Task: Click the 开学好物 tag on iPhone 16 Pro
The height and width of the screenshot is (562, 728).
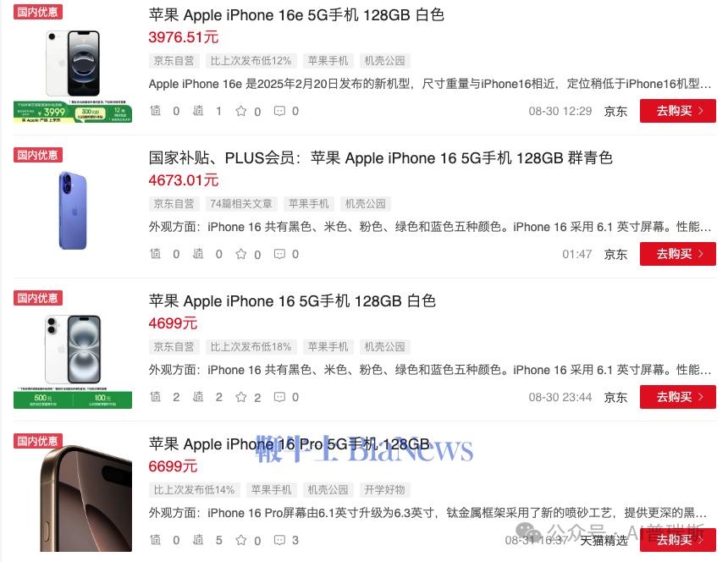Action: click(x=384, y=489)
